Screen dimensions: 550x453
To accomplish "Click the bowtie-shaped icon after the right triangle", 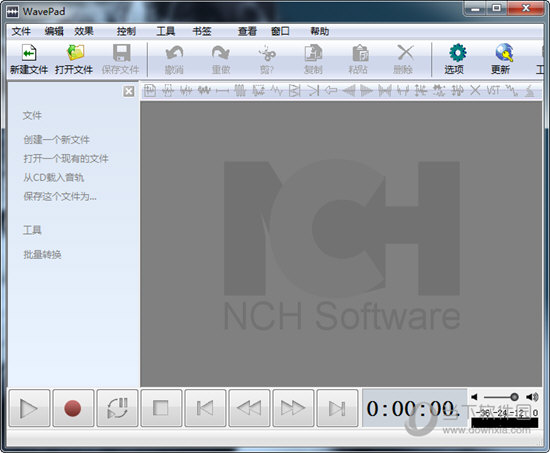I will [x=384, y=91].
